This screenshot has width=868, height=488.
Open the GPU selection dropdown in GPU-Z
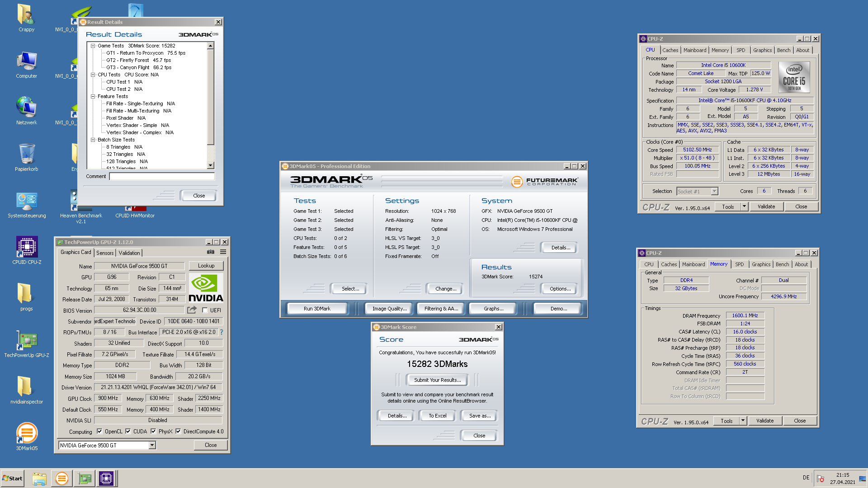tap(152, 446)
